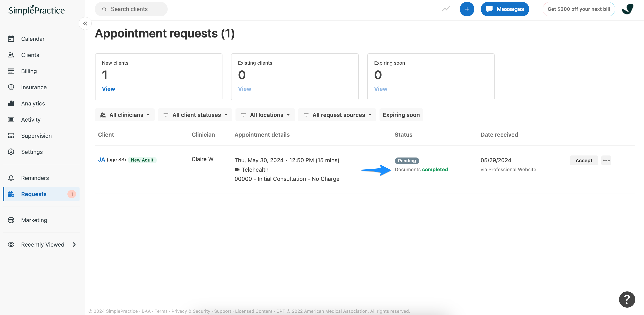This screenshot has width=644, height=315.
Task: Open the three-dot menu for JA's request
Action: 606,160
